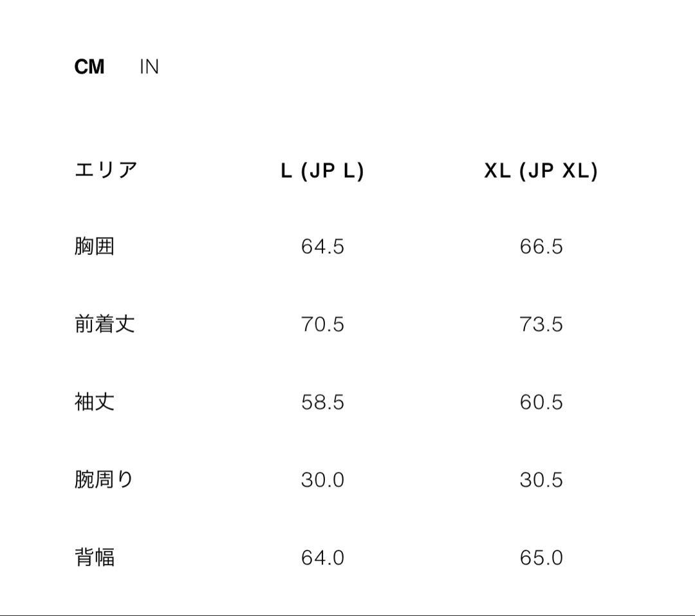Click the 前着丈 row label
The height and width of the screenshot is (616, 695).
click(x=105, y=324)
